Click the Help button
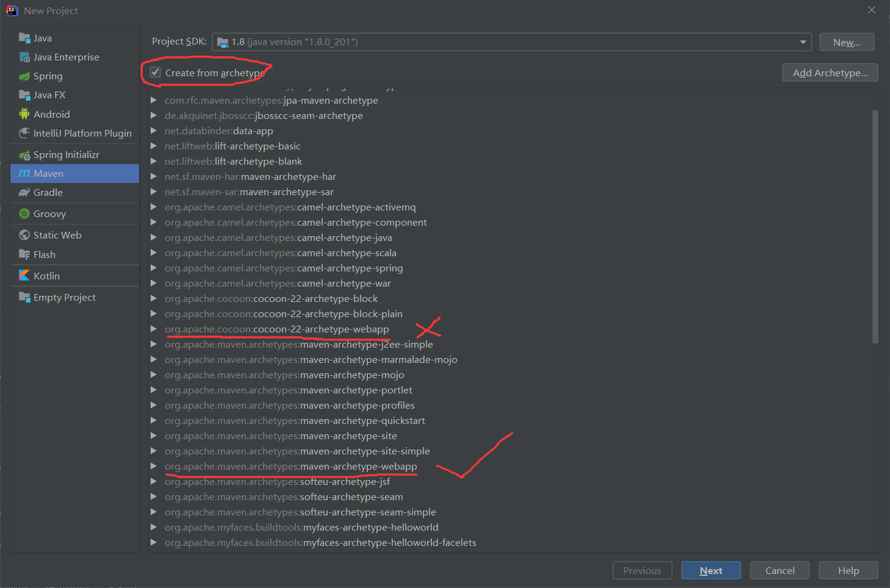The image size is (890, 588). [x=849, y=570]
